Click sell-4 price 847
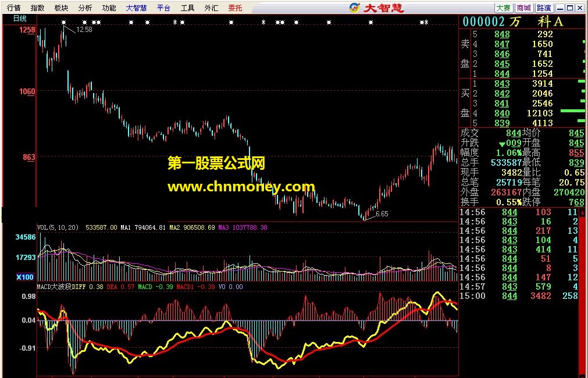The width and height of the screenshot is (588, 378). (502, 44)
